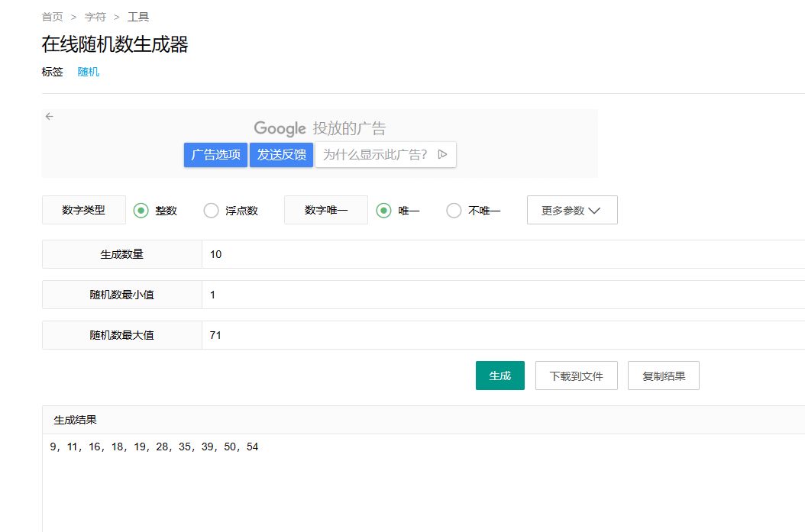Open the 随机 tag link
This screenshot has height=532, width=805.
pos(89,73)
